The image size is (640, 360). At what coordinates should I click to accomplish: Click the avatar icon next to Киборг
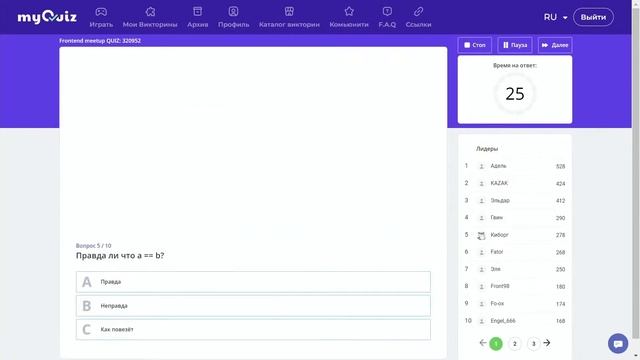[482, 235]
